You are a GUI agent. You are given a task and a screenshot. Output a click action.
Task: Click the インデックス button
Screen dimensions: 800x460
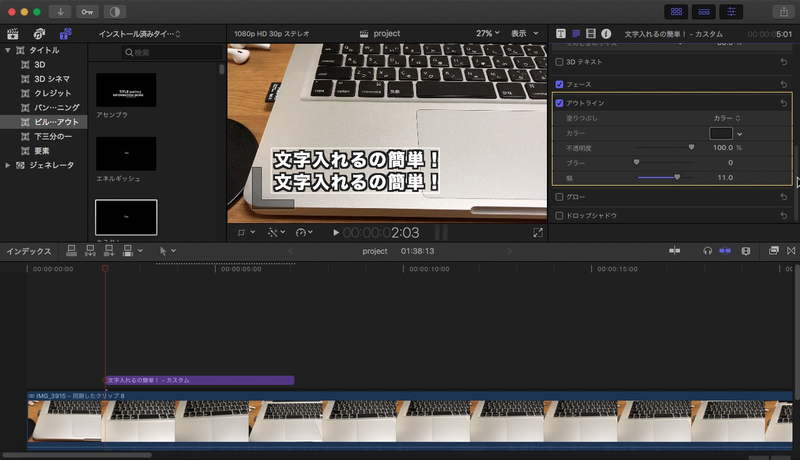(x=29, y=251)
